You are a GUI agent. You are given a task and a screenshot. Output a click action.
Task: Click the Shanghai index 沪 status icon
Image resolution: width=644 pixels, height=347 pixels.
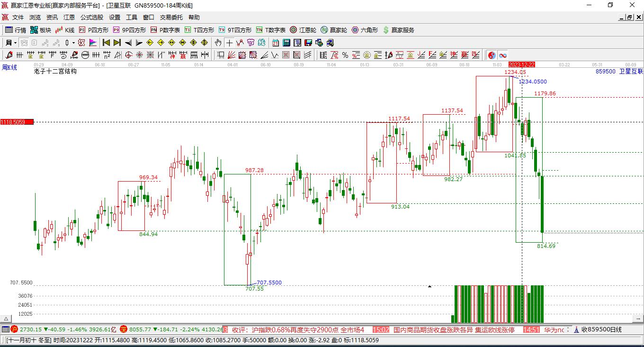(x=14, y=329)
